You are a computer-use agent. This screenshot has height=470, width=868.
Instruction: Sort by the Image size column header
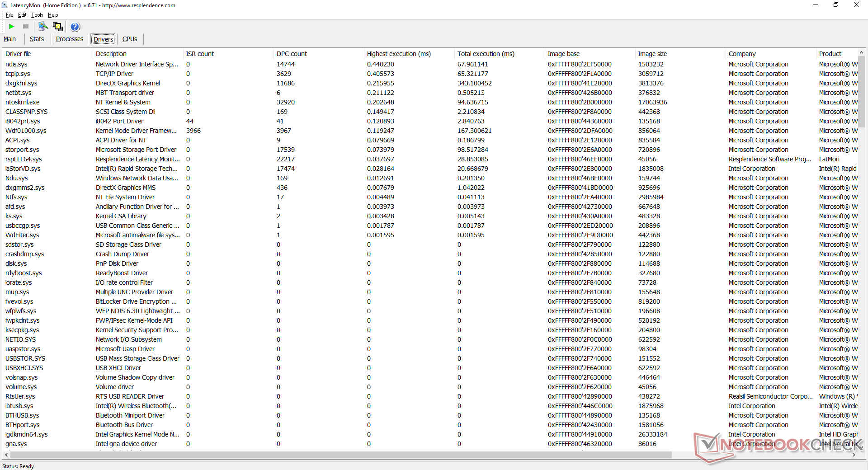(x=680, y=54)
